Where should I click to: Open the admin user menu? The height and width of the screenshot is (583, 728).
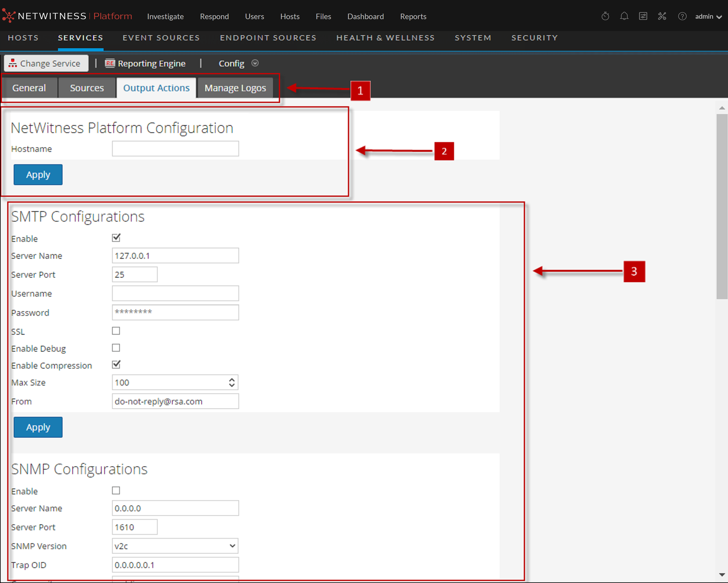pos(708,16)
